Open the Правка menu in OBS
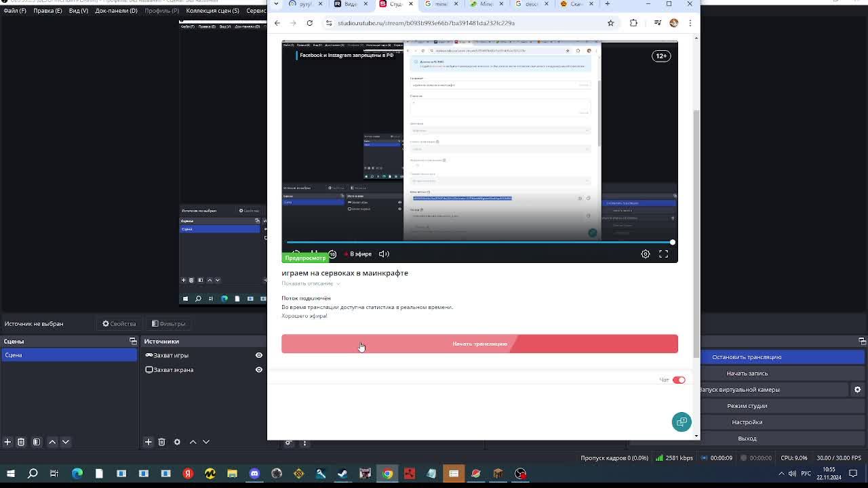This screenshot has width=868, height=488. (47, 11)
